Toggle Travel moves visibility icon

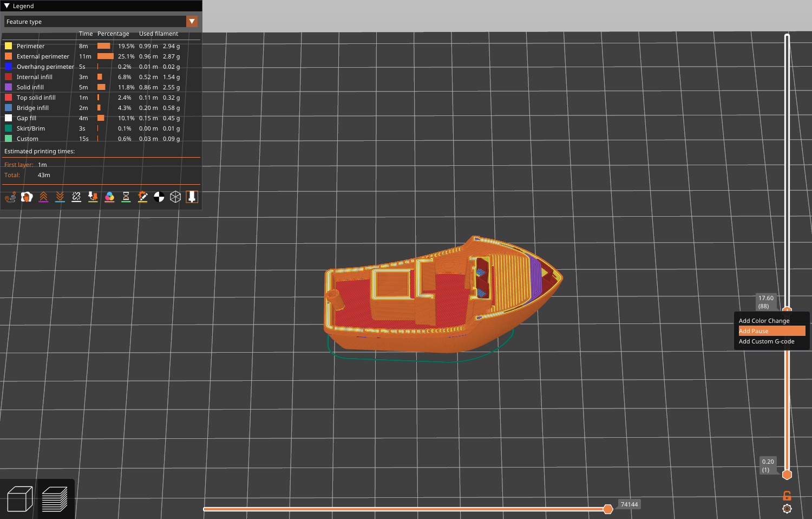tap(10, 197)
